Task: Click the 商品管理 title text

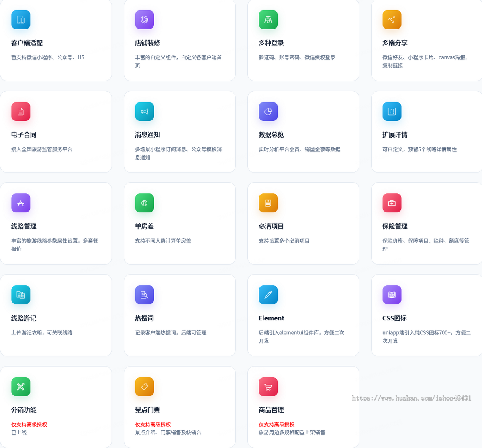Action: [271, 410]
